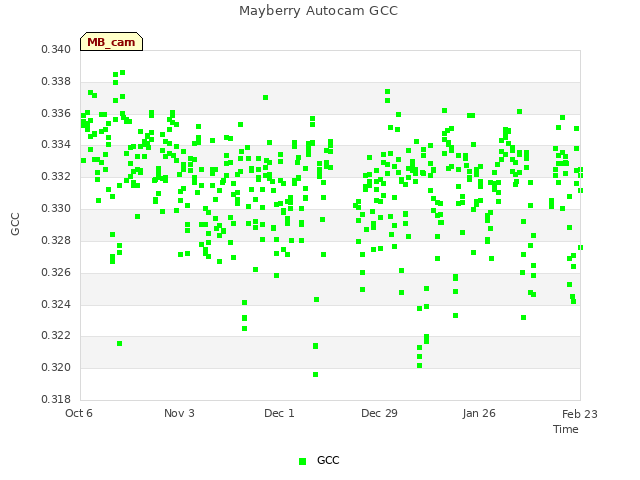Click the Time axis title

tap(566, 429)
